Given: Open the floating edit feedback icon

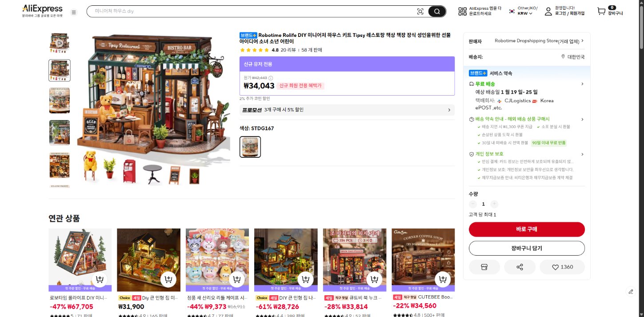Looking at the screenshot, I should (x=631, y=292).
